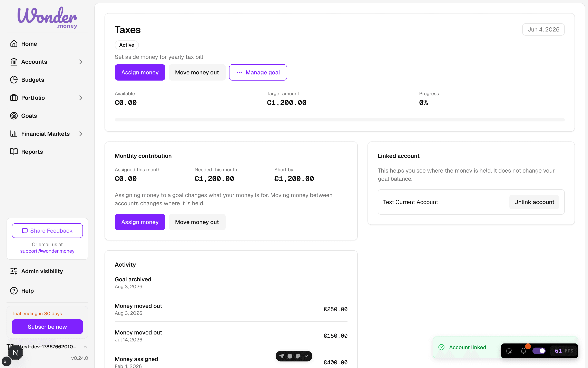Expand the Accounts submenu chevron
Screen dimensions: 588x368
81,62
